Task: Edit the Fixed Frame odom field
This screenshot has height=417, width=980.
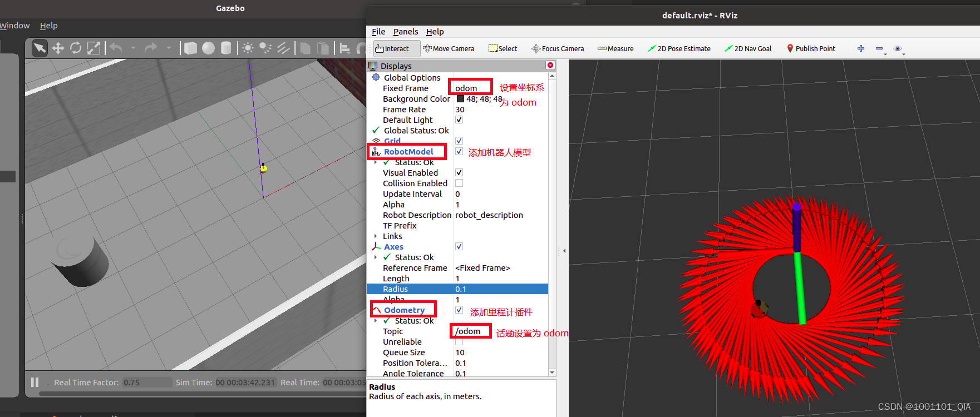Action: tap(471, 88)
